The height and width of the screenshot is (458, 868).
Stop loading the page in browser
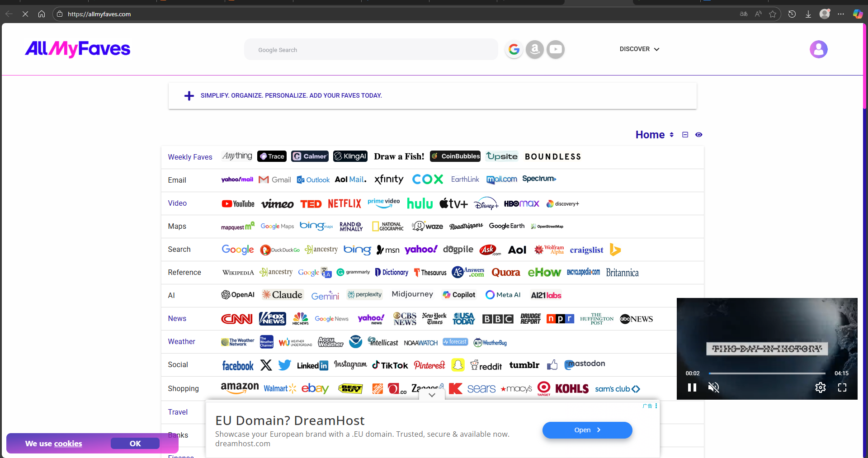[25, 14]
